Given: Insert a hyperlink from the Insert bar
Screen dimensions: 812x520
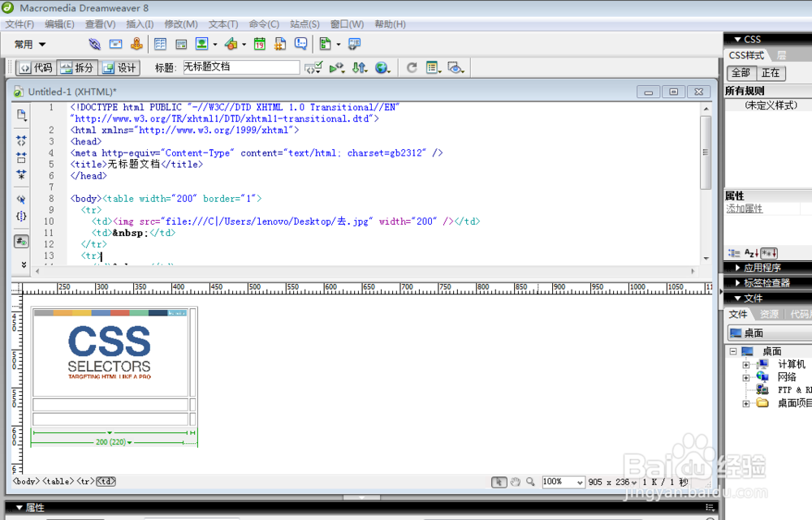Looking at the screenshot, I should click(94, 45).
